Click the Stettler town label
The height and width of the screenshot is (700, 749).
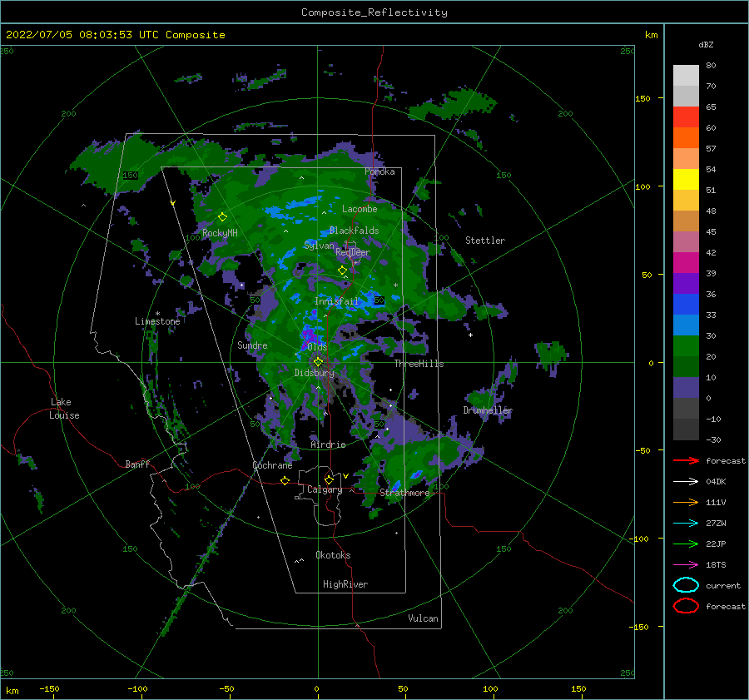[485, 241]
